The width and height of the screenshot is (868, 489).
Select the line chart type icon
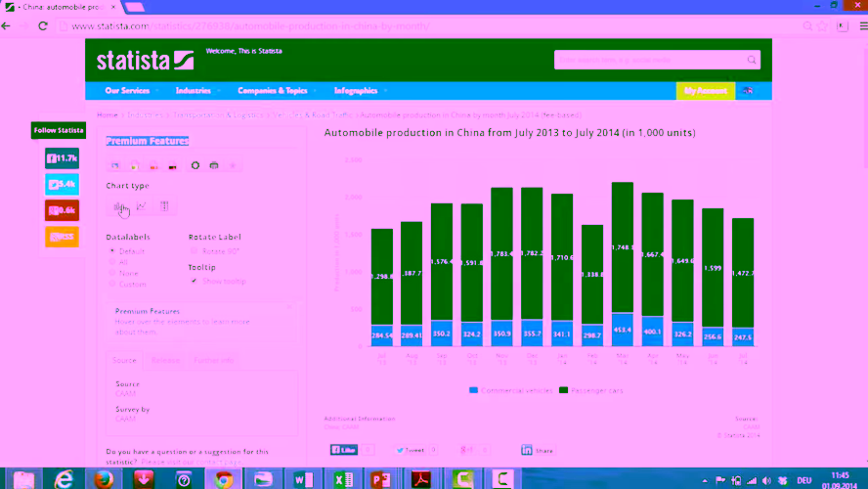point(142,206)
